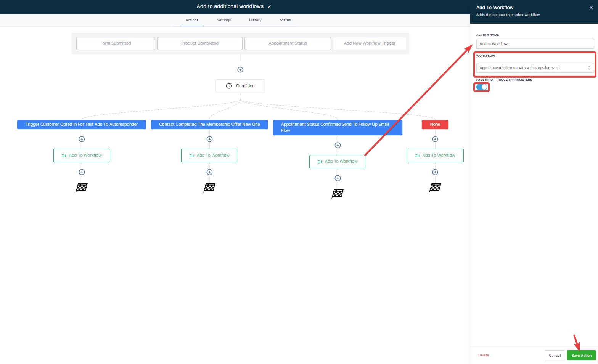Add step under Trigger Customer Opted In branch
Viewport: 598px width, 364px height.
[x=82, y=139]
